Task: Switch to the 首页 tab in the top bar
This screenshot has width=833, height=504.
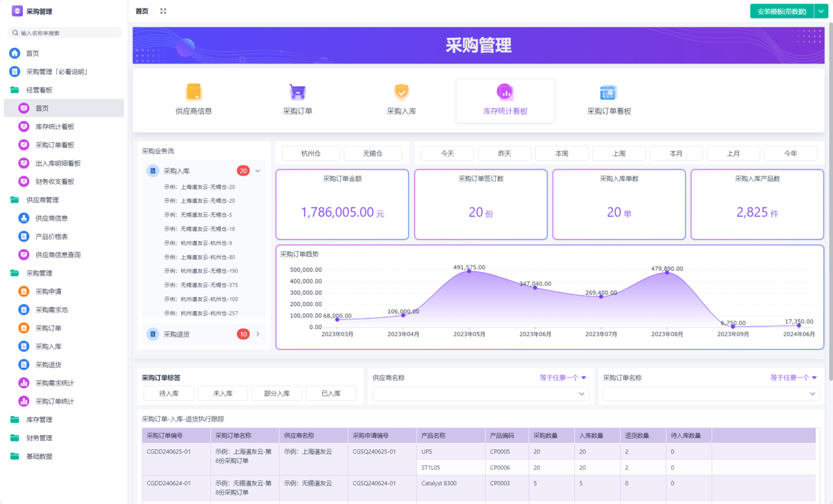Action: click(x=142, y=11)
